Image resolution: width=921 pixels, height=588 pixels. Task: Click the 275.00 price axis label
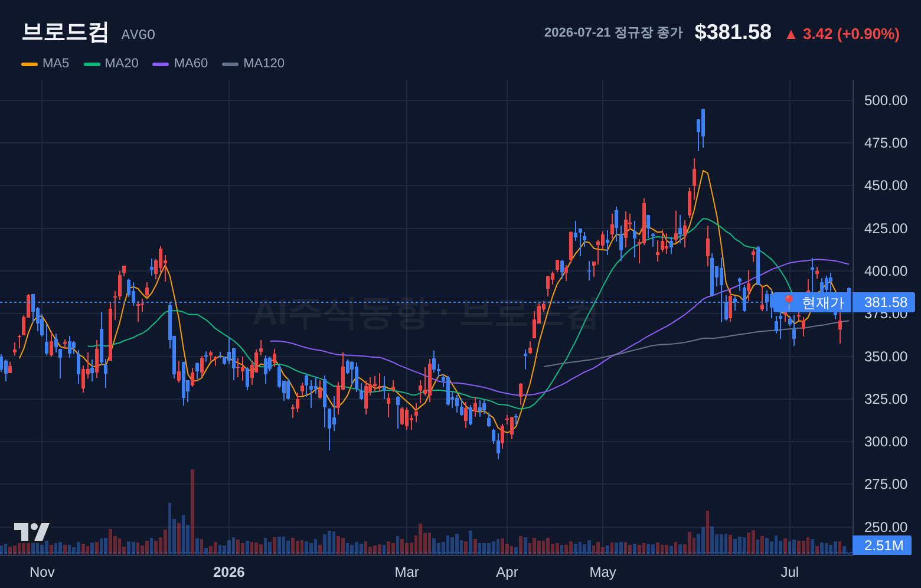[x=886, y=484]
